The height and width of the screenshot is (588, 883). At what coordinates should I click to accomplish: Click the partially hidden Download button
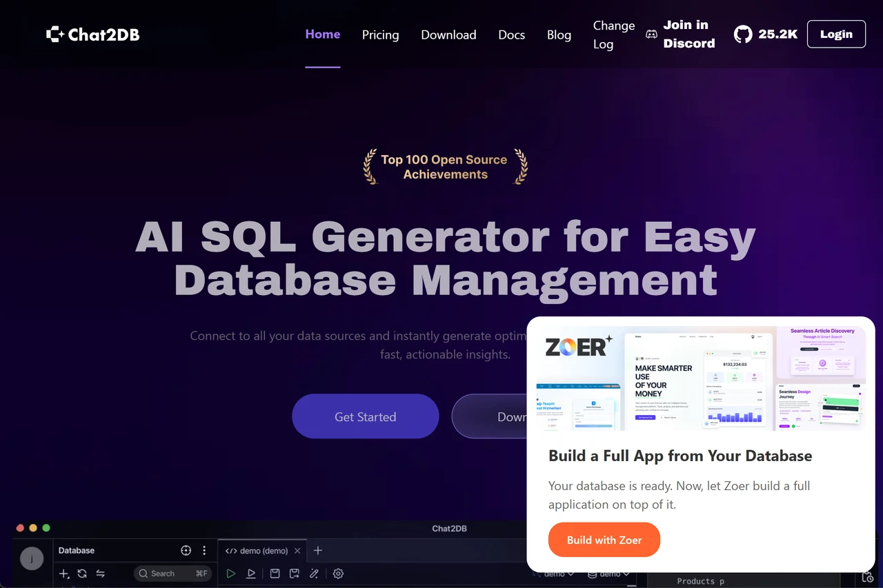coord(490,416)
